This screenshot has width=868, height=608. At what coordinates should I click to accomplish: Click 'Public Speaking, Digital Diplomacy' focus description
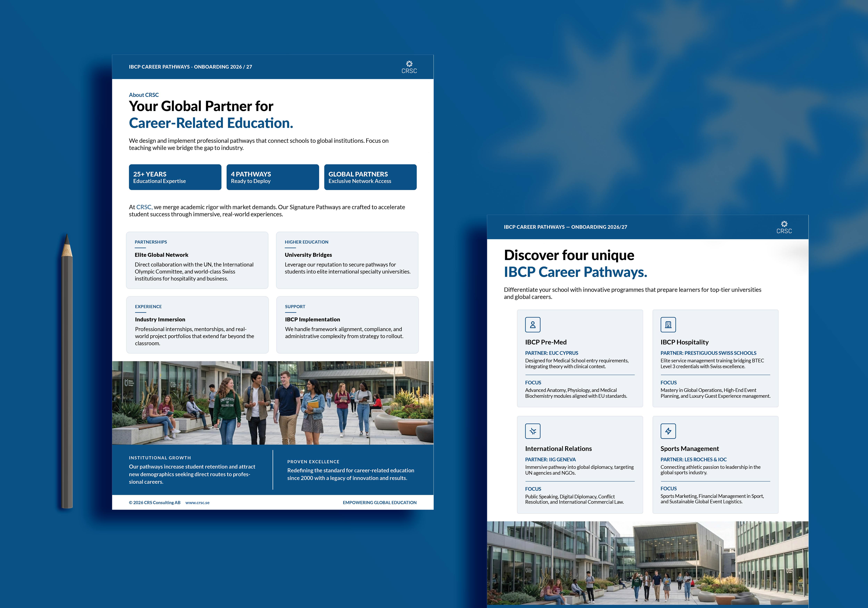tap(574, 499)
